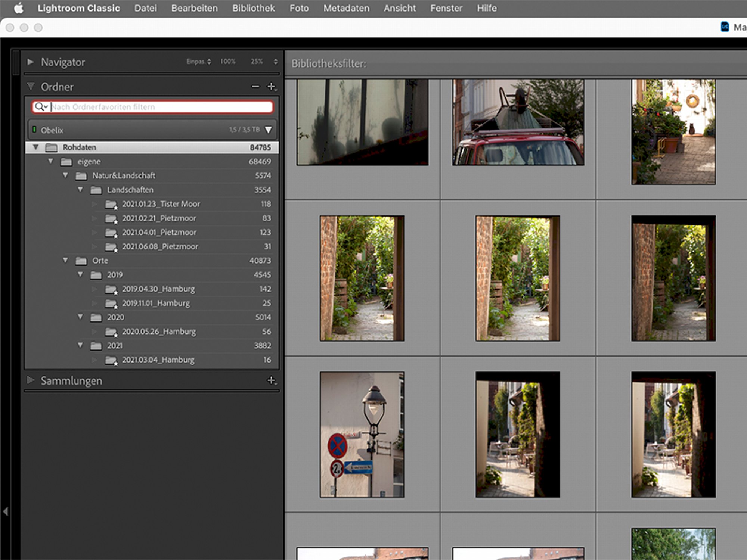Add a new collection with plus icon
The height and width of the screenshot is (560, 747).
click(272, 380)
